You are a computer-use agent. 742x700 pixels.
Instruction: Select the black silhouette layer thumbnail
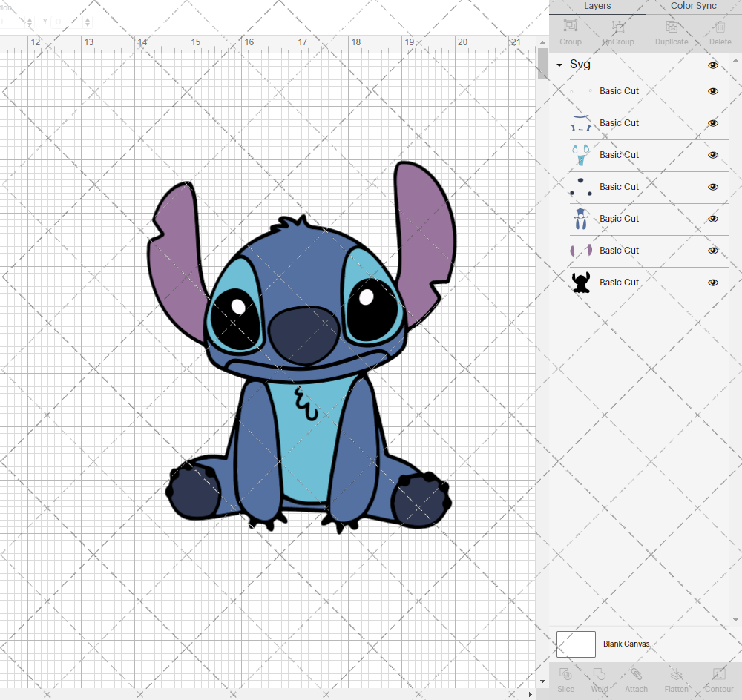[x=581, y=283]
